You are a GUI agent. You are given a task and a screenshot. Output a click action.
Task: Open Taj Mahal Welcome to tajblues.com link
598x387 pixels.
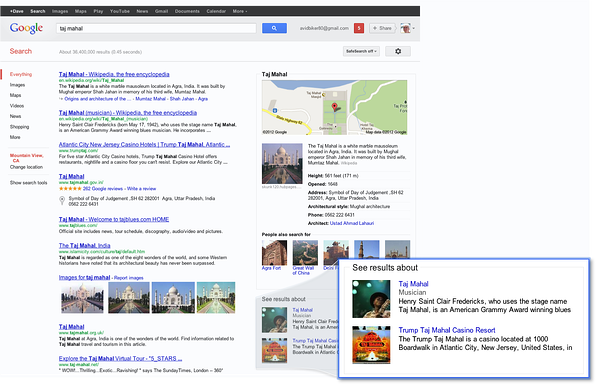114,219
